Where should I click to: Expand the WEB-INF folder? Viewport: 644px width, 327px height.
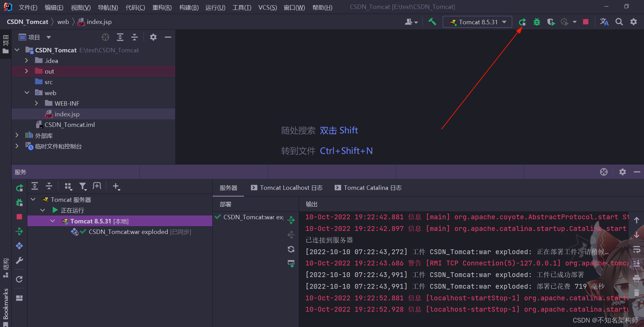[37, 103]
